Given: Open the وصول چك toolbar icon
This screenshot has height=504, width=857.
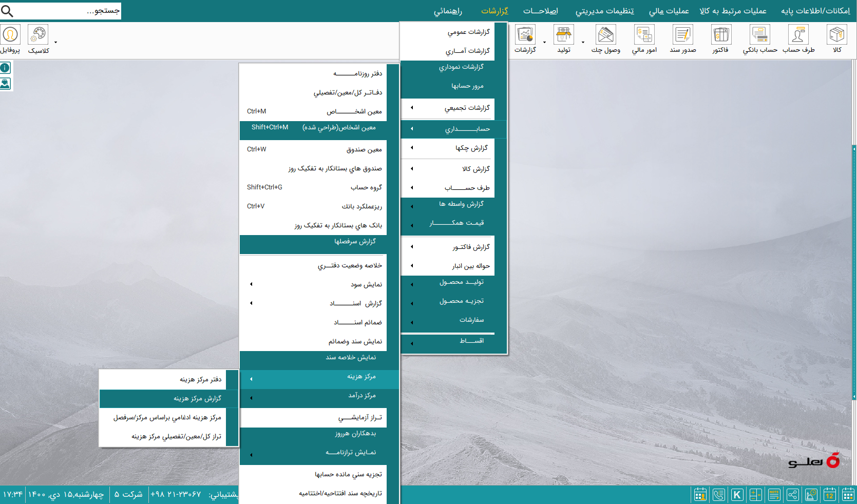Looking at the screenshot, I should (606, 35).
